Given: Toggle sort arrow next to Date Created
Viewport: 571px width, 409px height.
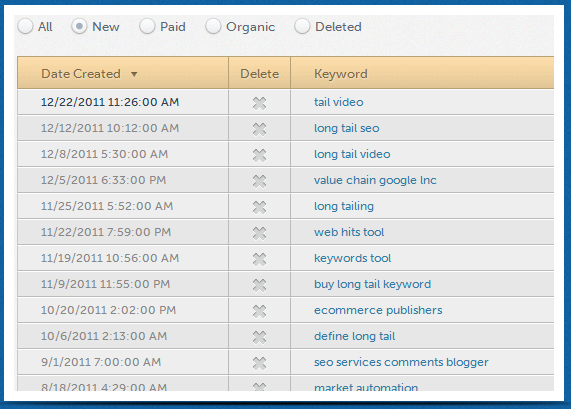Looking at the screenshot, I should point(134,74).
